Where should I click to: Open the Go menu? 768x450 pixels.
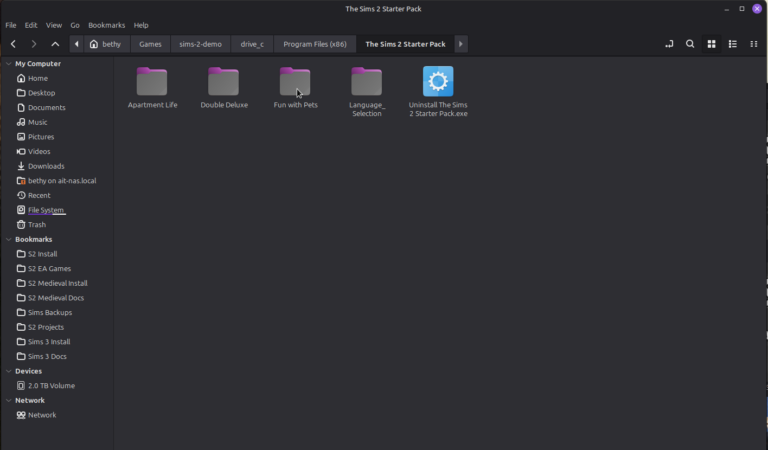(x=75, y=25)
